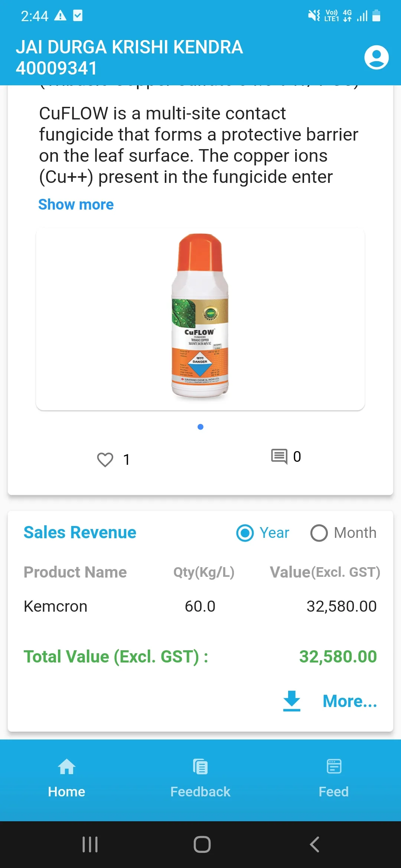Switch to the Home label
Image resolution: width=401 pixels, height=868 pixels.
(x=67, y=792)
